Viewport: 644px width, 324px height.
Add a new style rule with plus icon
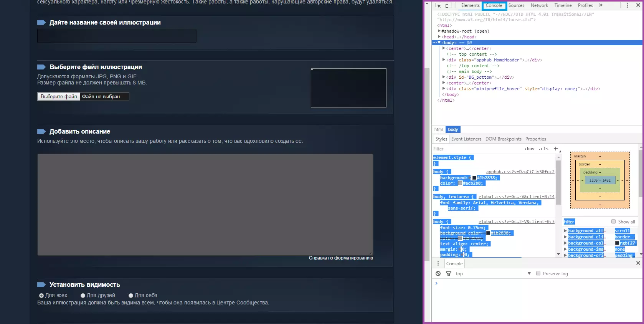click(x=555, y=149)
